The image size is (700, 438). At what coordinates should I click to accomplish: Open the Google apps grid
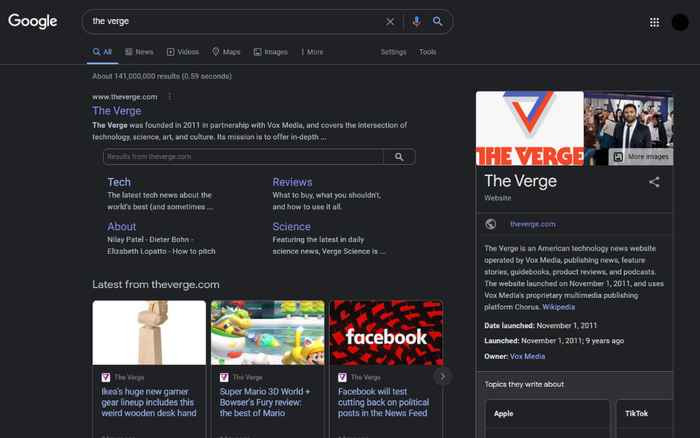pyautogui.click(x=654, y=22)
